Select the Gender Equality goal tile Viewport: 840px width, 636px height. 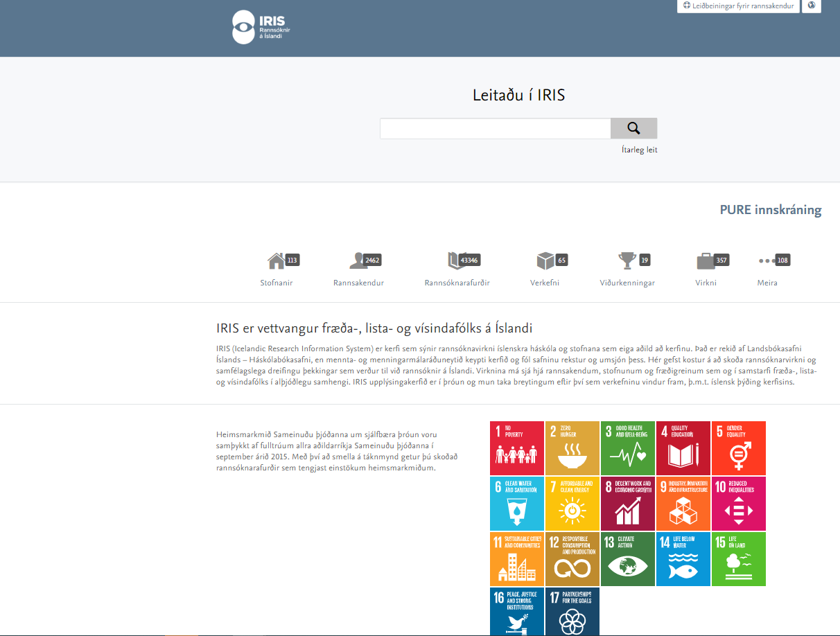[x=739, y=448]
